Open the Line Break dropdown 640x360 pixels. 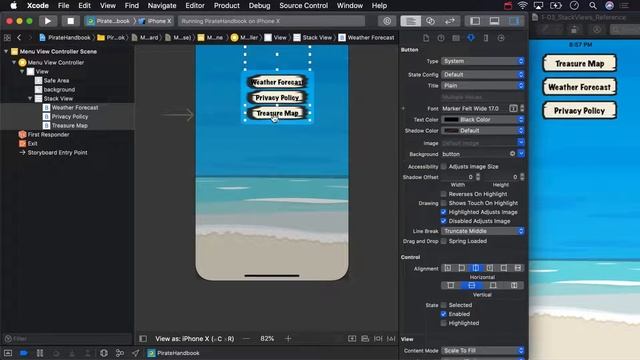pos(482,231)
